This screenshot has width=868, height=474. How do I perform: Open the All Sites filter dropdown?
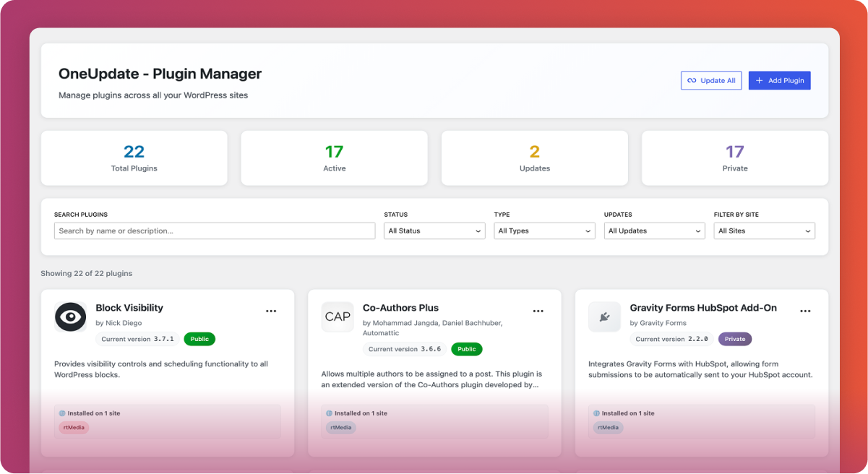[x=764, y=231]
